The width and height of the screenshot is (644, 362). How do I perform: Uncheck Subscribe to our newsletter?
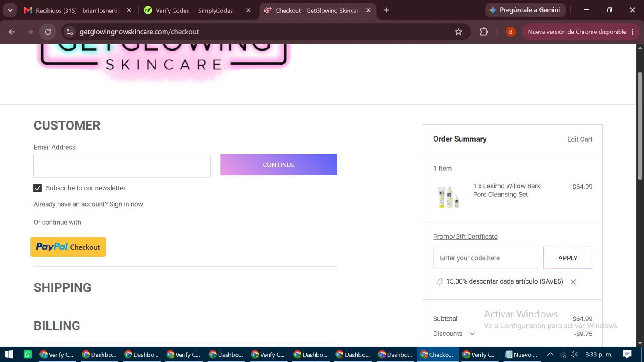point(38,188)
